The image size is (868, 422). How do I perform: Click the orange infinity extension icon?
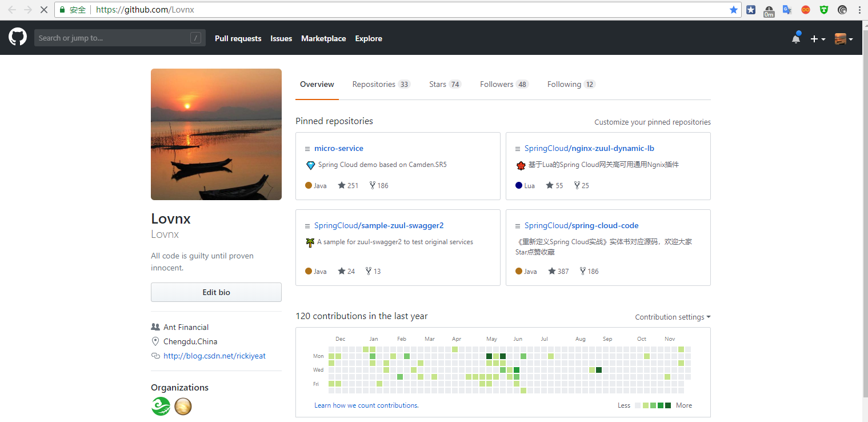click(806, 10)
